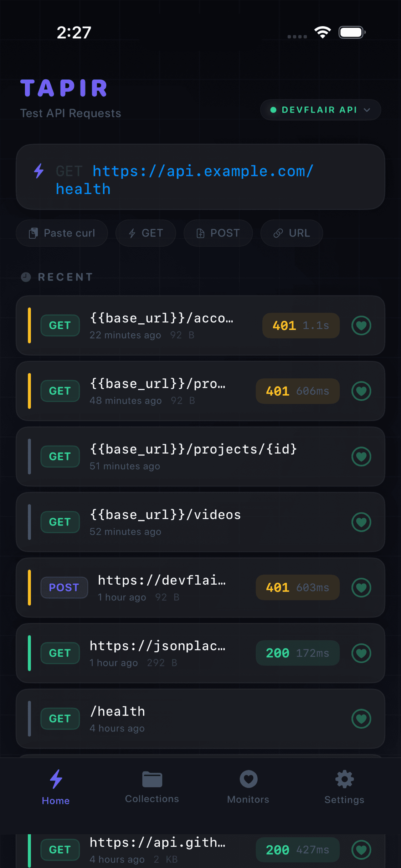Tap heart icon on the jsonplaceholder request

click(x=361, y=653)
